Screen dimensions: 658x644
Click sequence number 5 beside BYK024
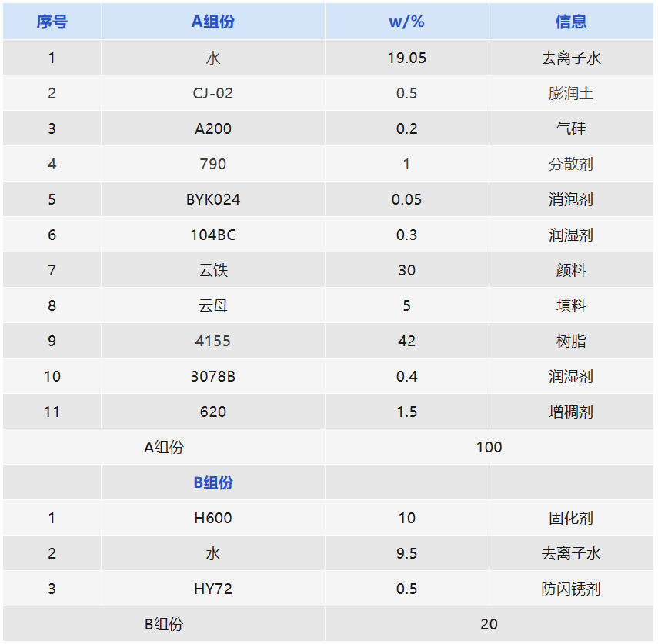(x=52, y=199)
